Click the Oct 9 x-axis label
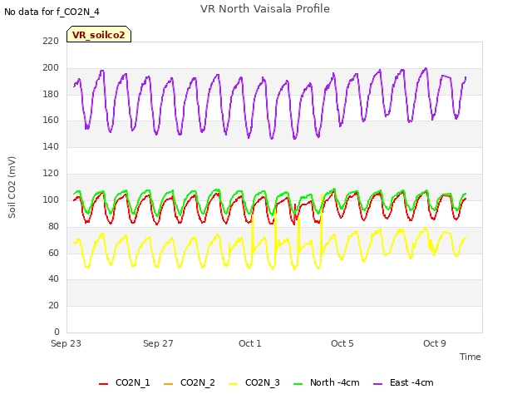The image size is (532, 399). 435,343
